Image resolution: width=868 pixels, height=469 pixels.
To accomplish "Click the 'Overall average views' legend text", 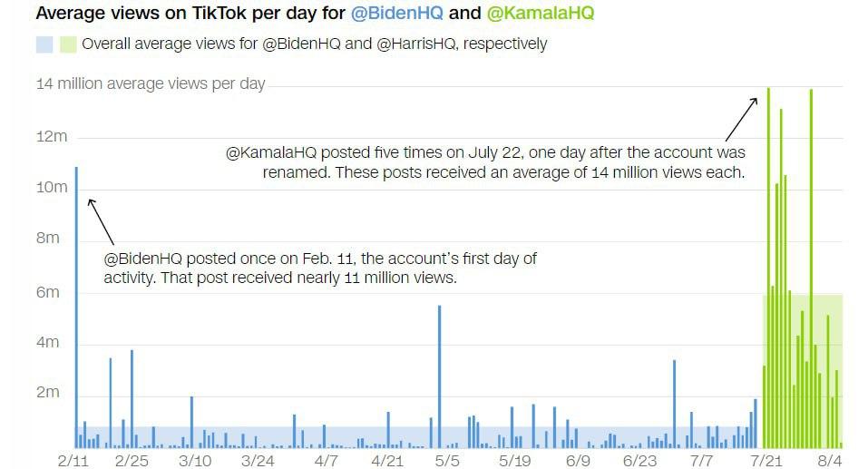I will (314, 44).
